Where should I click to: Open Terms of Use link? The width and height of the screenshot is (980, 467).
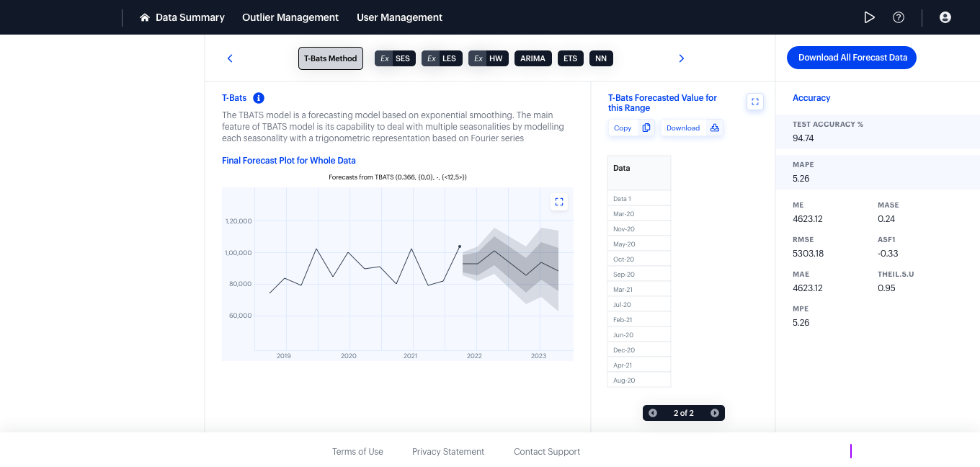click(x=357, y=452)
